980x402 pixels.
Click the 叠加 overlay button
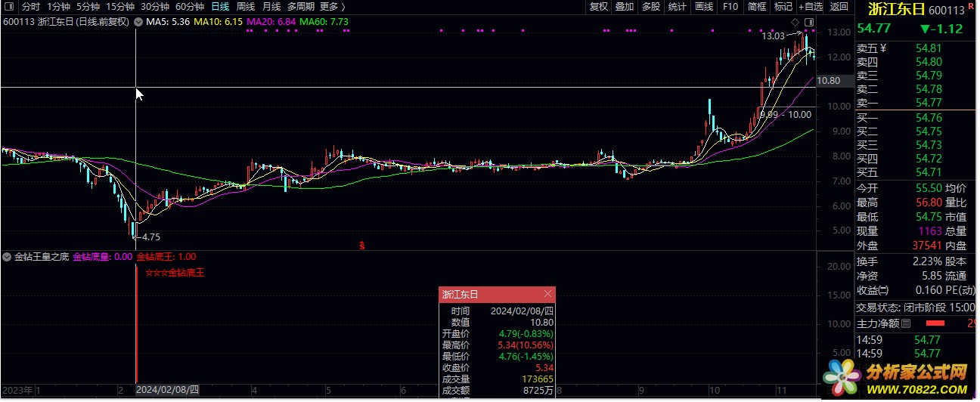(x=625, y=7)
